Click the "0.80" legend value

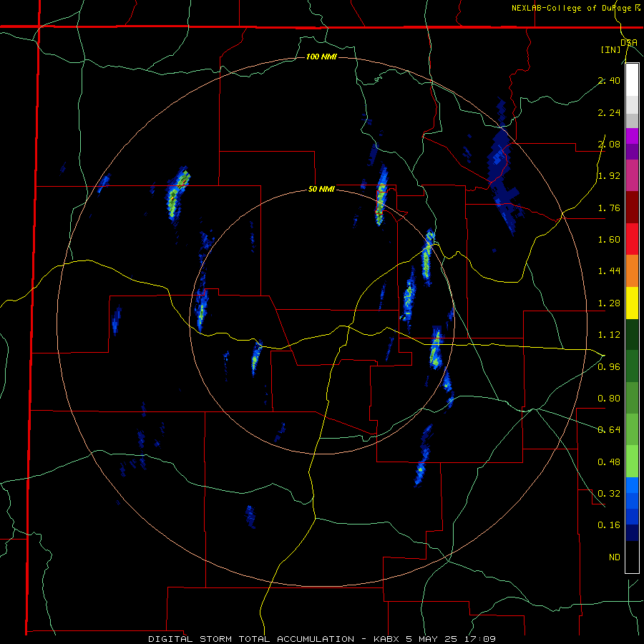(x=609, y=399)
